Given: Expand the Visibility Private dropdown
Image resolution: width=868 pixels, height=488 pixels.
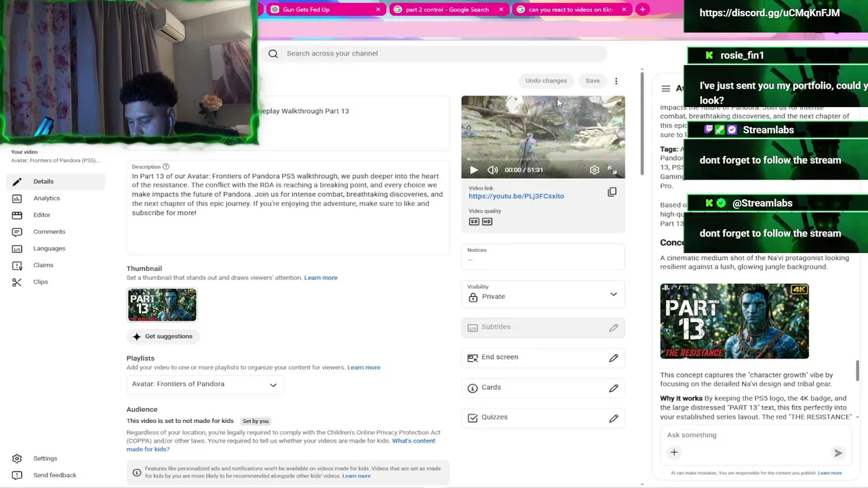Looking at the screenshot, I should (x=543, y=293).
